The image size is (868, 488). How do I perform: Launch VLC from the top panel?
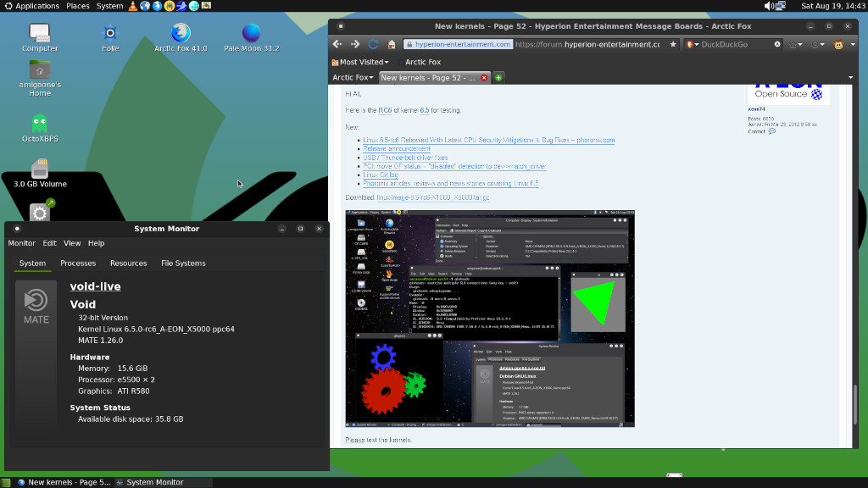(133, 6)
